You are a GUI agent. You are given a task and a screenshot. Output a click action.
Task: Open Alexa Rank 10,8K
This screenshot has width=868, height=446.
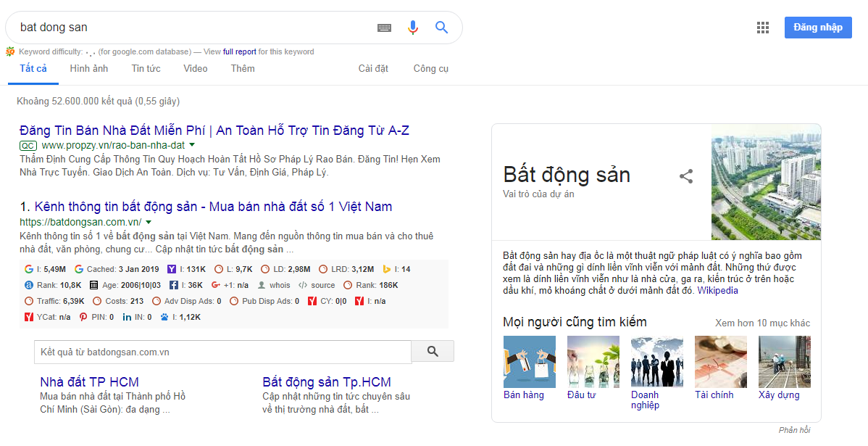pos(53,285)
